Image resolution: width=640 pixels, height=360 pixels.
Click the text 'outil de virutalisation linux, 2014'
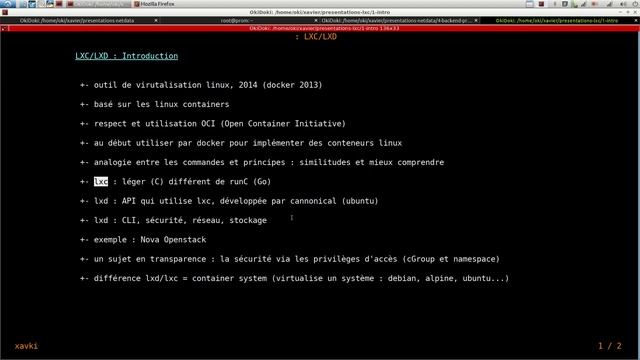(x=176, y=85)
